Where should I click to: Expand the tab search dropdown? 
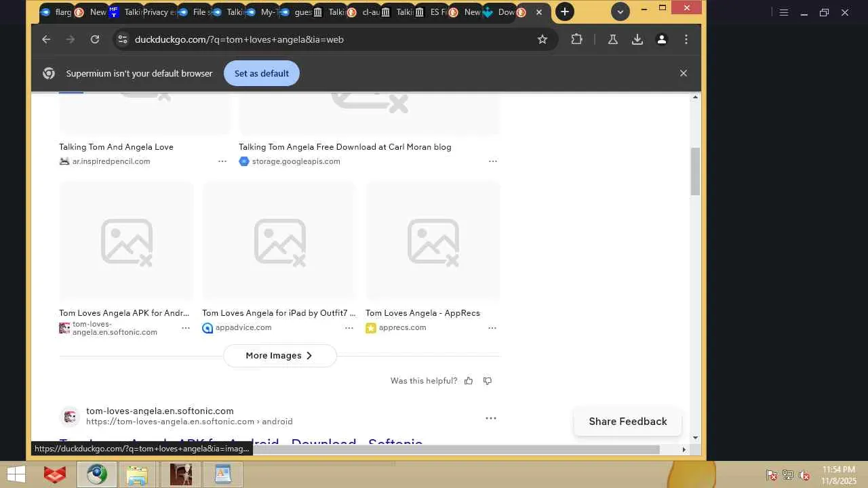(x=620, y=12)
